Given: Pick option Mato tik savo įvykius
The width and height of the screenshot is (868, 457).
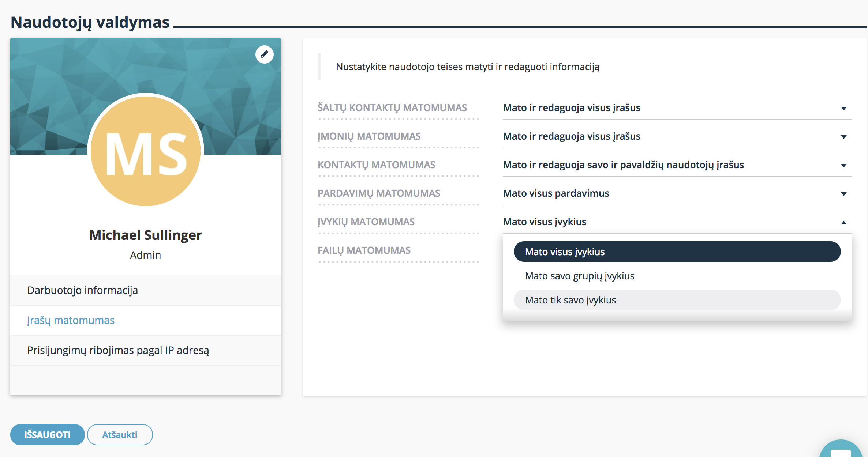Looking at the screenshot, I should coord(677,300).
